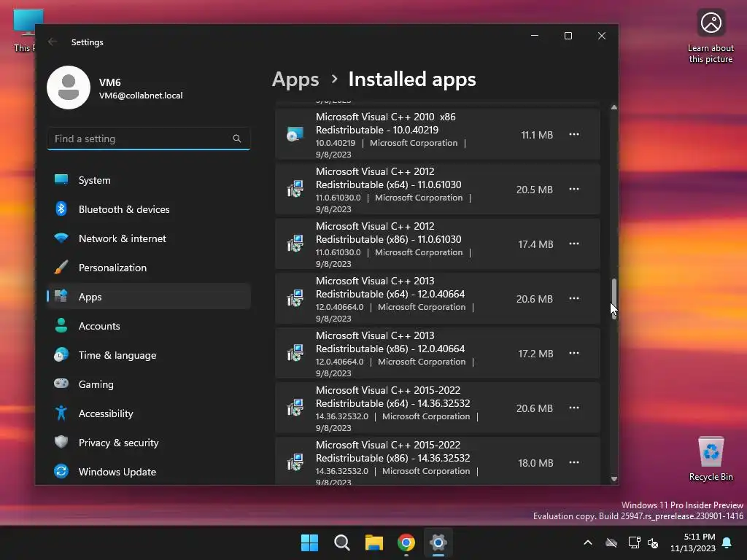The height and width of the screenshot is (560, 747).
Task: Select Gaming menu label
Action: point(96,384)
